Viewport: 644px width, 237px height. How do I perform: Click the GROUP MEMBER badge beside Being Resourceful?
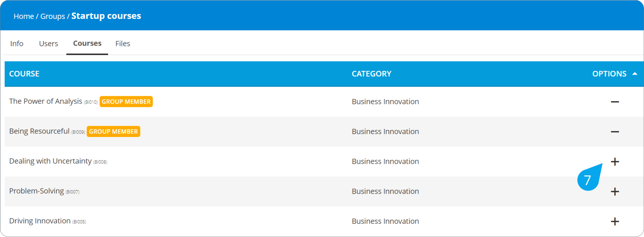[x=113, y=131]
